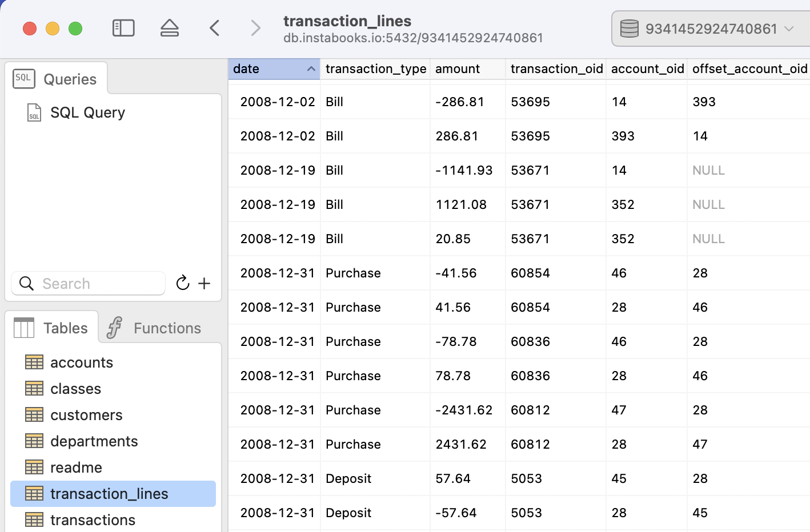Select account_oid 47 cell
This screenshot has height=532, width=810.
tap(647, 410)
